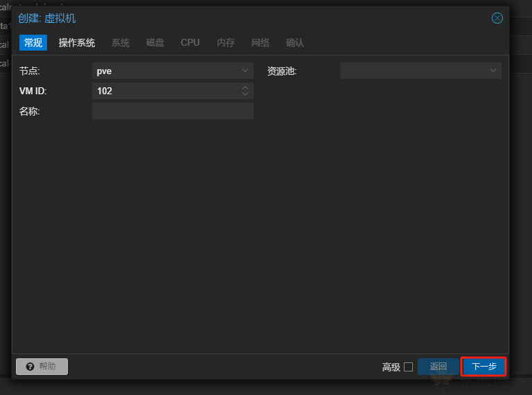Open the 操作系统 tab
532x395 pixels.
pos(77,43)
